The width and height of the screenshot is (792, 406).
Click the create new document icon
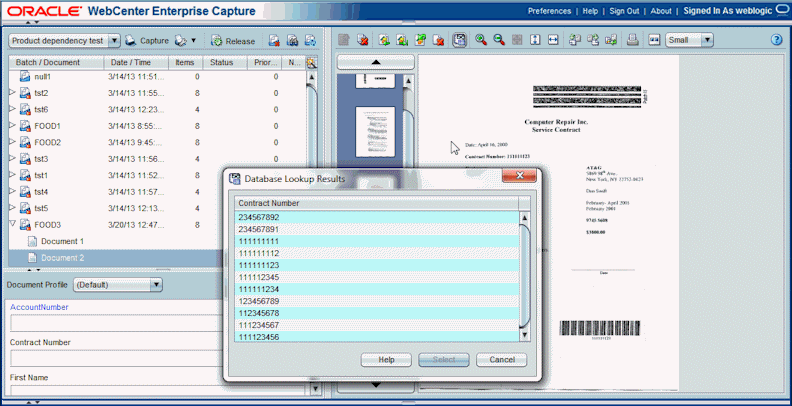pyautogui.click(x=344, y=40)
